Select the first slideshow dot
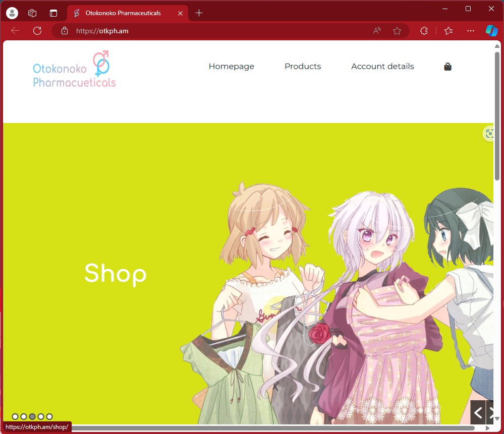The image size is (504, 434). [x=15, y=416]
